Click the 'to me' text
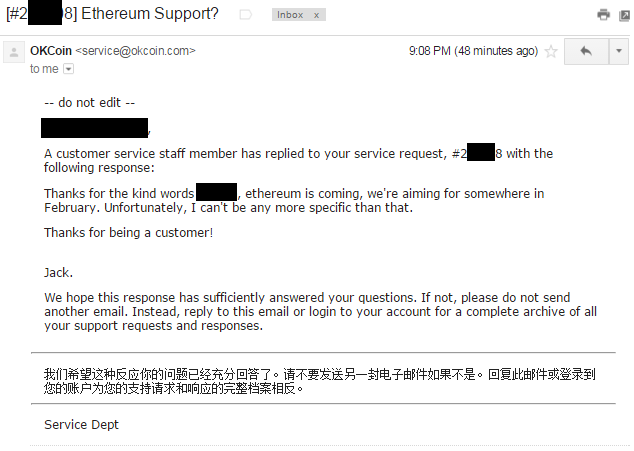Screen dimensions: 634x451 click(44, 69)
